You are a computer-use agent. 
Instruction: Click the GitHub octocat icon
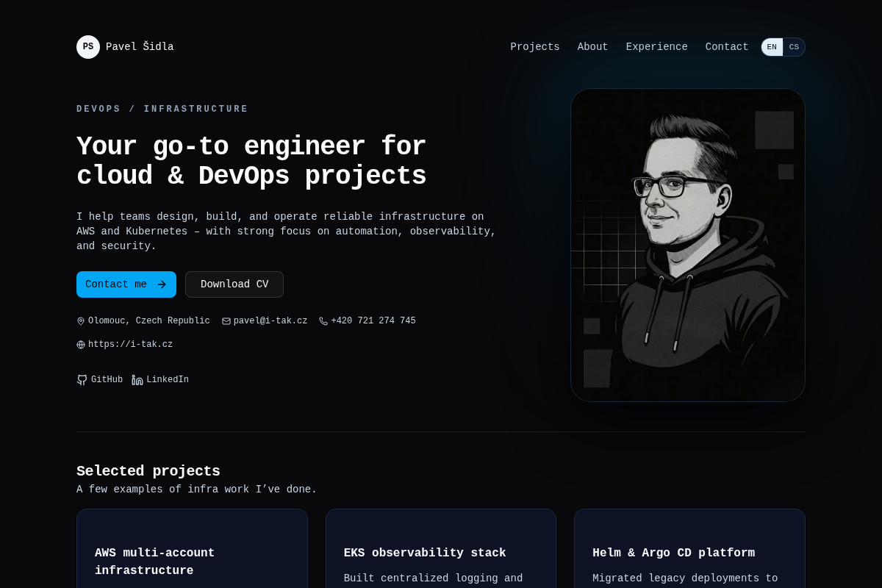[x=82, y=380]
